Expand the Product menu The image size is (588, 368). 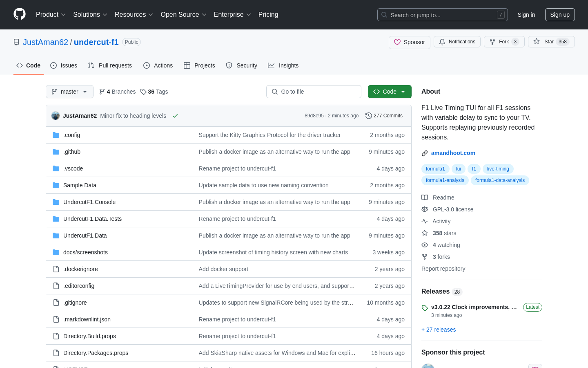pyautogui.click(x=51, y=14)
